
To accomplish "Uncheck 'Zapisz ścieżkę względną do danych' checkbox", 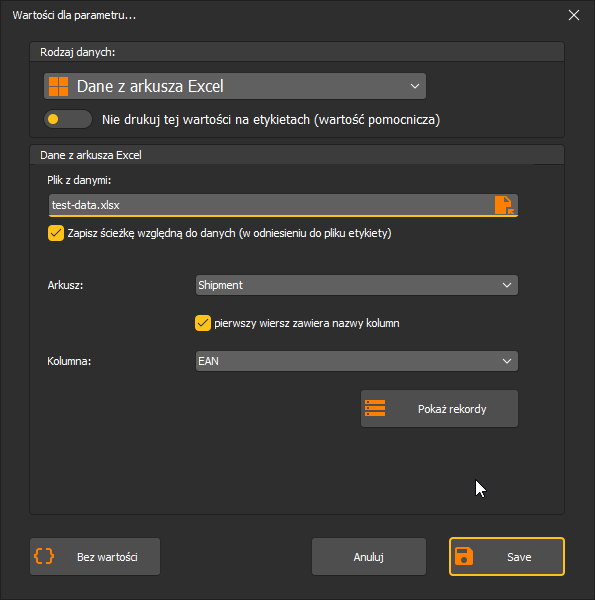I will pos(56,233).
